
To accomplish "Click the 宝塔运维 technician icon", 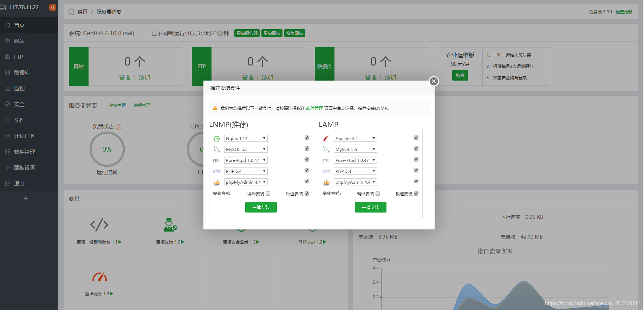I will 170,225.
